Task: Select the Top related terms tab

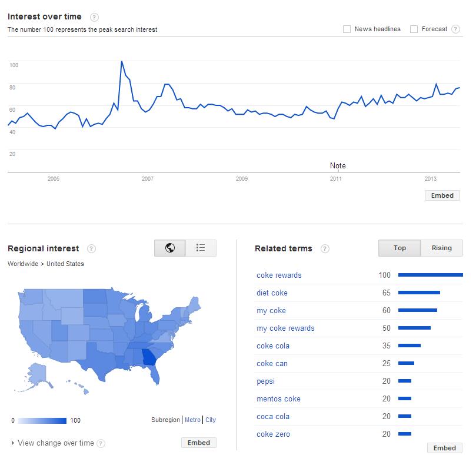Action: (400, 248)
